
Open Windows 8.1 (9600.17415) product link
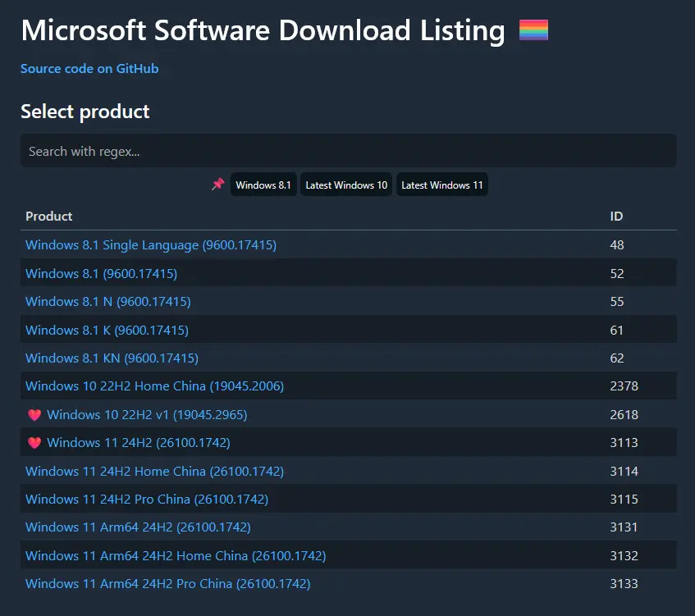click(101, 273)
